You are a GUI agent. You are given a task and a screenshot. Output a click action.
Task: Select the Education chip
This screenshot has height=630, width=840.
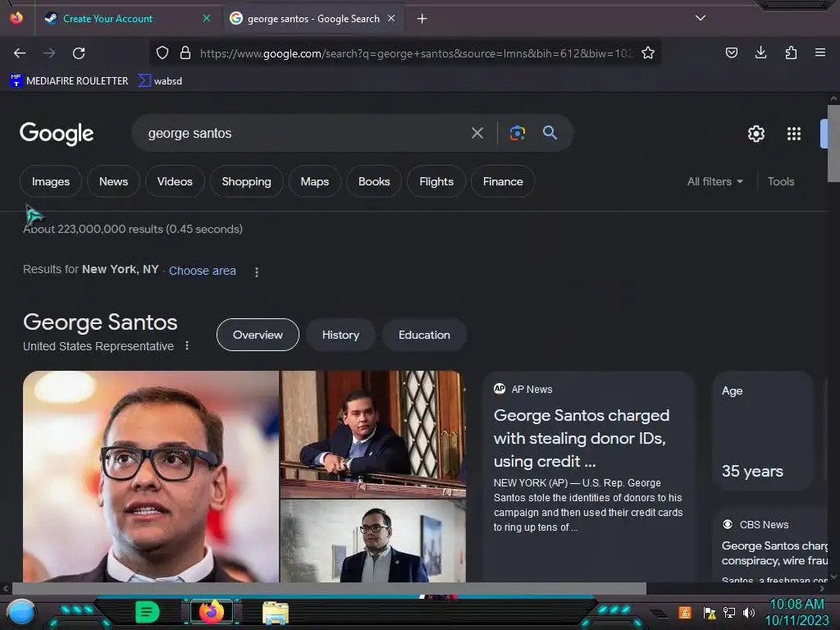click(424, 335)
